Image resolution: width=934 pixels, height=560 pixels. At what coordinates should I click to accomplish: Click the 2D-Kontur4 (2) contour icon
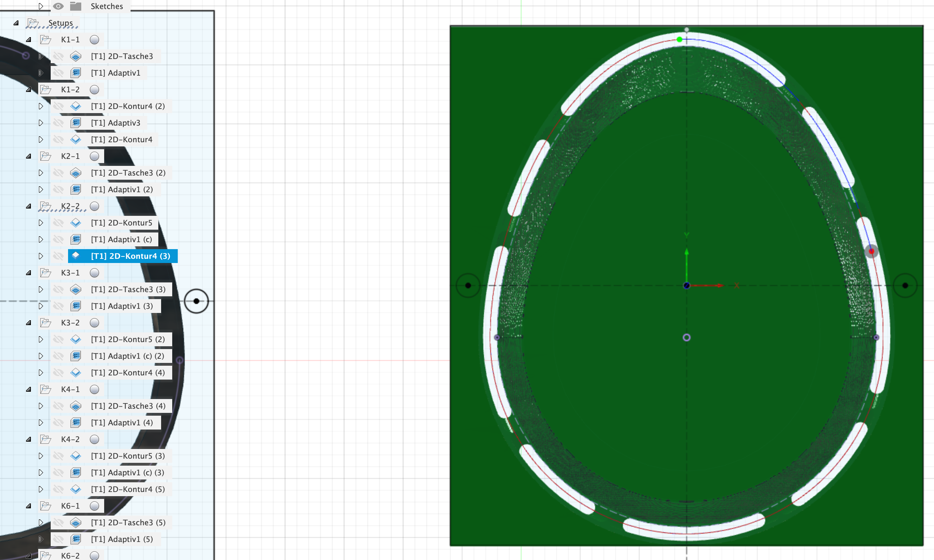click(75, 106)
